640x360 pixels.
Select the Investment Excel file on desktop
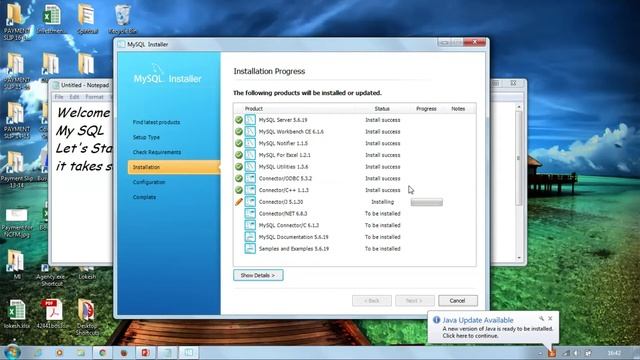[x=51, y=19]
